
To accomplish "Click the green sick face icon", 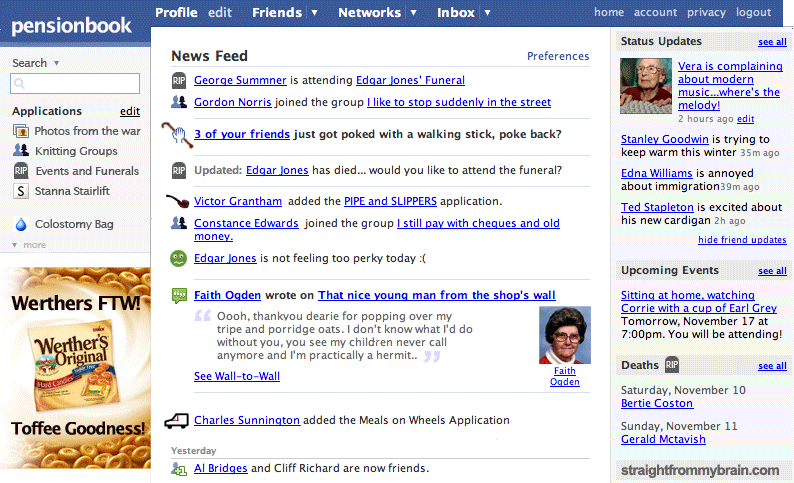I will click(179, 258).
